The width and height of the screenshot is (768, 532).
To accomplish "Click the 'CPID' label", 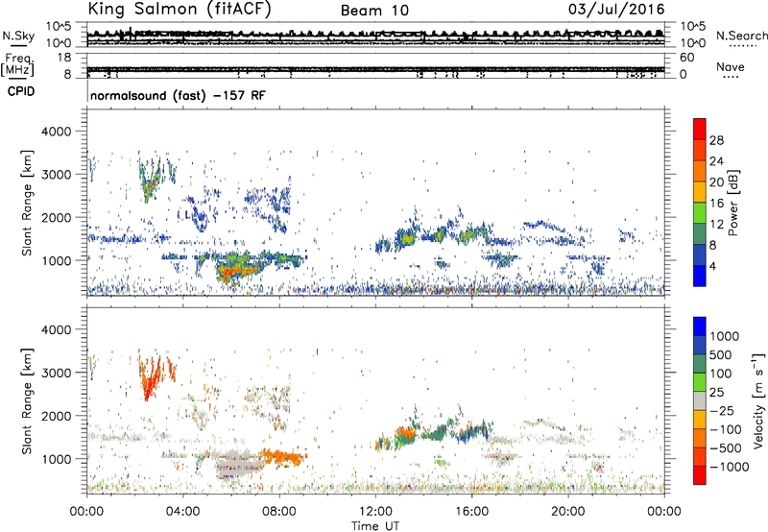I will pos(21,91).
